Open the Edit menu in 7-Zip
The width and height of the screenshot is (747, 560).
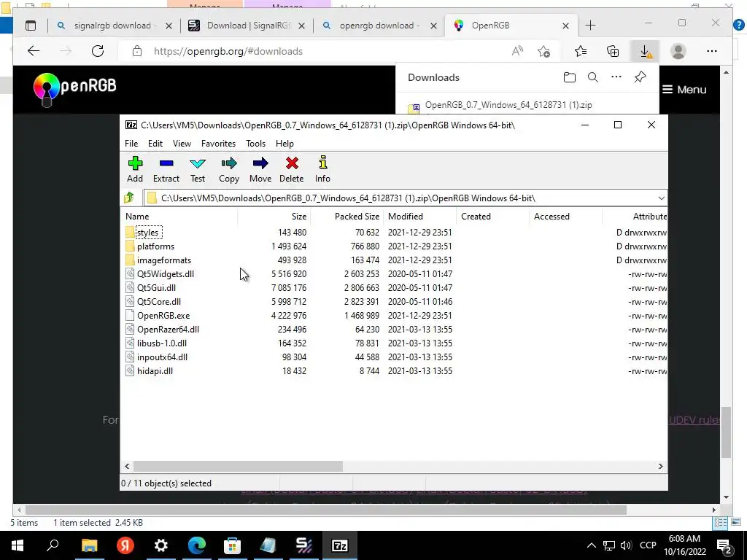tap(155, 144)
